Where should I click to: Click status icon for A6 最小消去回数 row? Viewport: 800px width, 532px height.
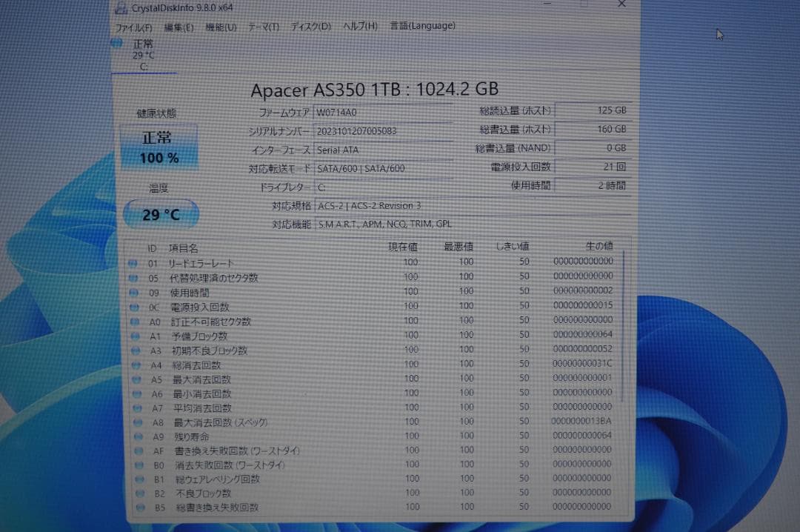coord(137,394)
